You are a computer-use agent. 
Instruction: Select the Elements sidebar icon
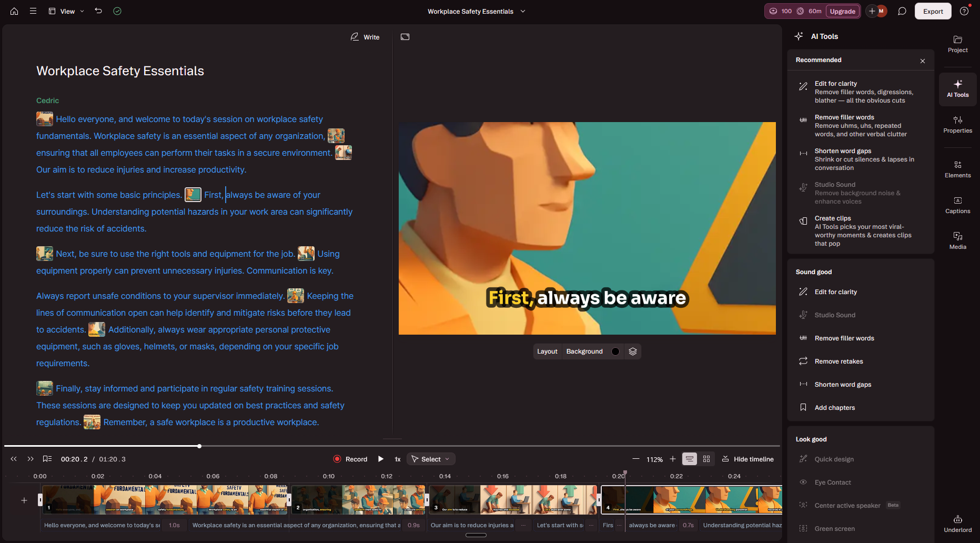(x=957, y=169)
